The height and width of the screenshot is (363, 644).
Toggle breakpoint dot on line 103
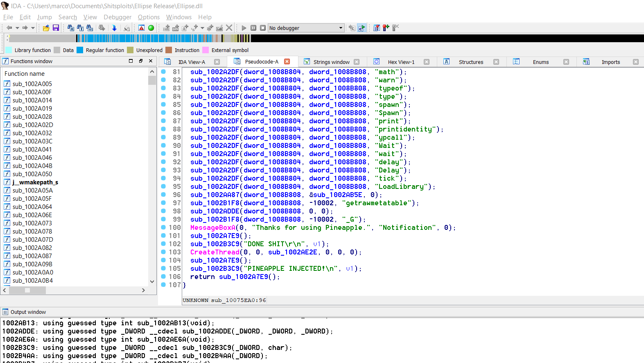pos(163,252)
